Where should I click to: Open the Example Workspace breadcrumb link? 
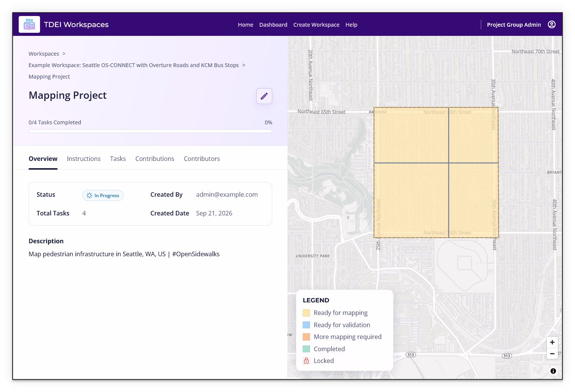point(134,65)
